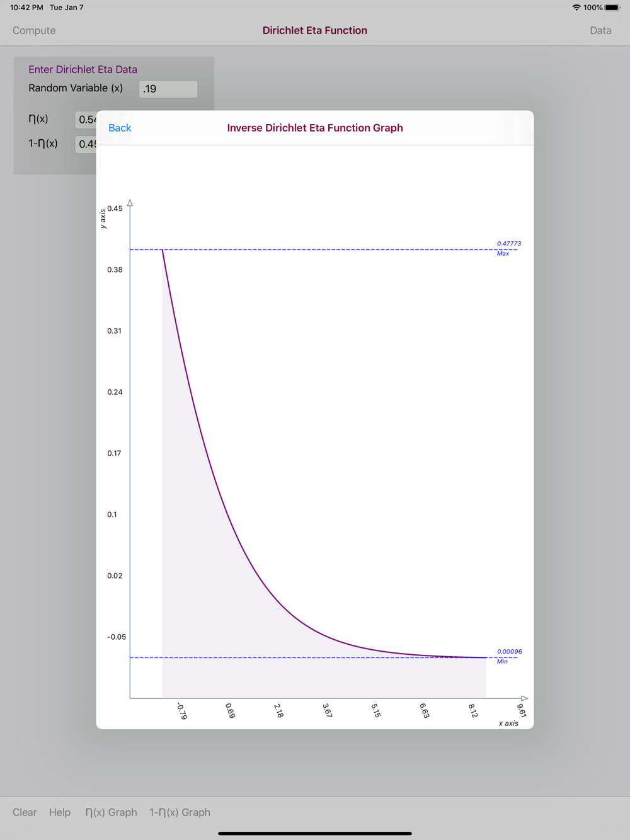Show the 1-Ƞ(x) Graph

(180, 812)
